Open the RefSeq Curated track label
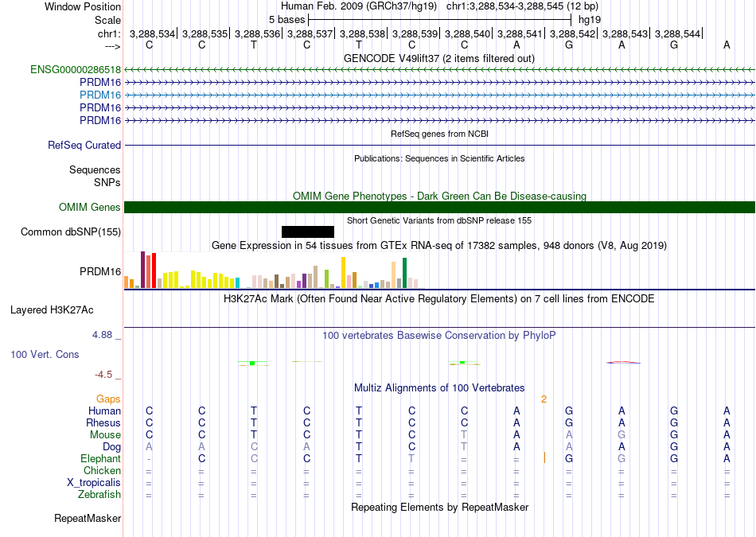This screenshot has height=537, width=756. pyautogui.click(x=84, y=145)
